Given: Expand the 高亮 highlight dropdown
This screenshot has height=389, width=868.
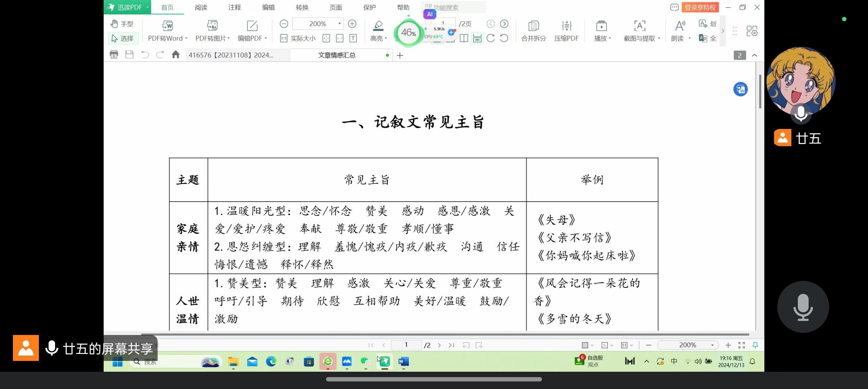Looking at the screenshot, I should tap(385, 39).
